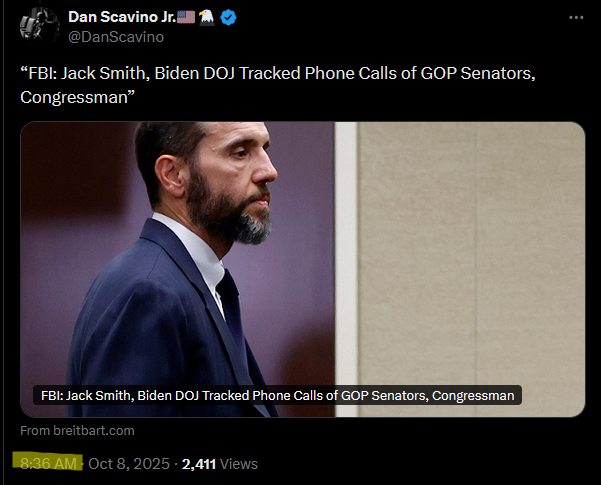Click the blue verified checkmark badge
Screen dimensions: 601x485
[x=228, y=18]
